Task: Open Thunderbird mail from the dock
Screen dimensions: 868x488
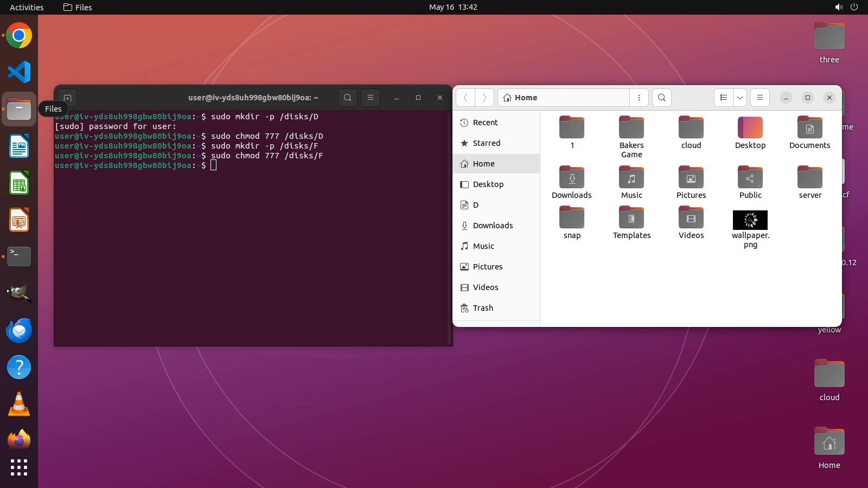Action: click(x=19, y=330)
